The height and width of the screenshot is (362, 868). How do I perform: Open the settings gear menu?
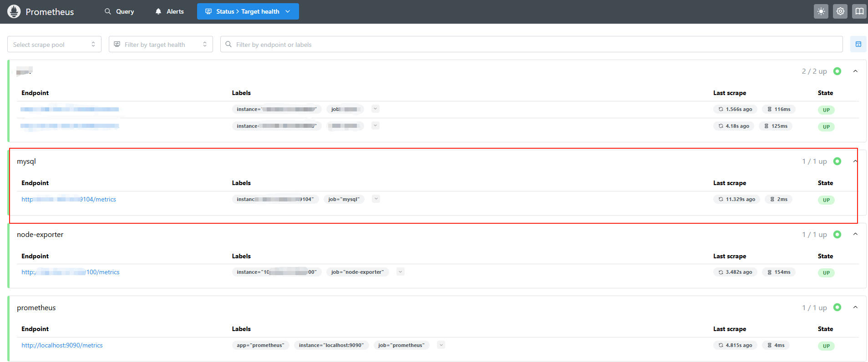[840, 11]
